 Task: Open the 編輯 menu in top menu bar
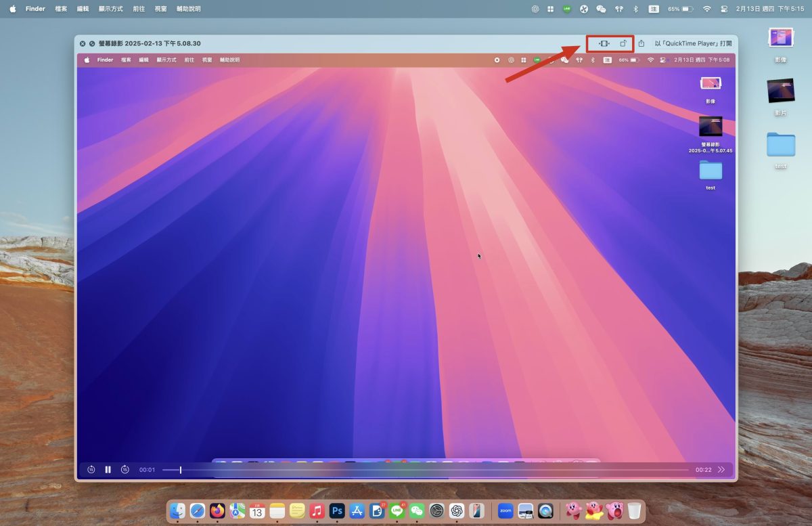click(83, 9)
